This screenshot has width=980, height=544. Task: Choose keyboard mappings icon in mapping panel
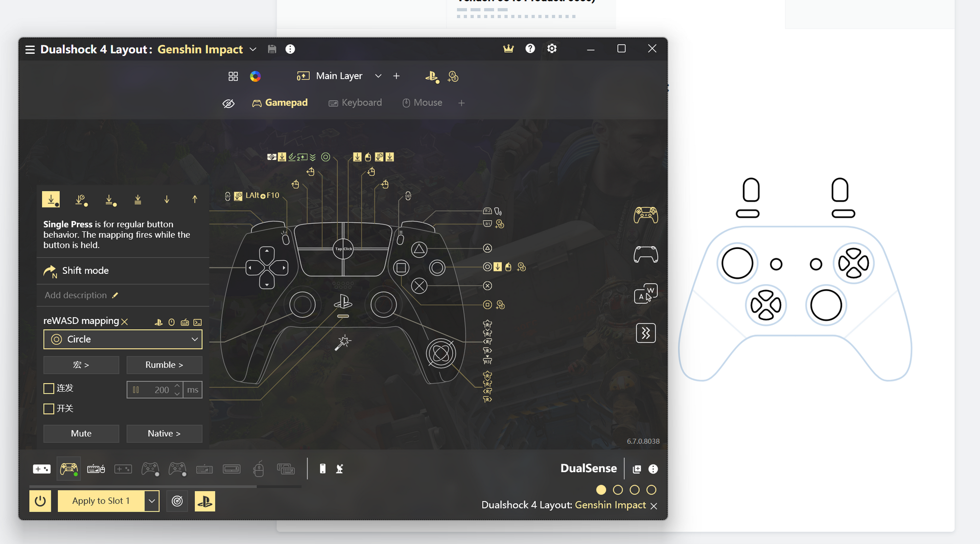pos(185,322)
